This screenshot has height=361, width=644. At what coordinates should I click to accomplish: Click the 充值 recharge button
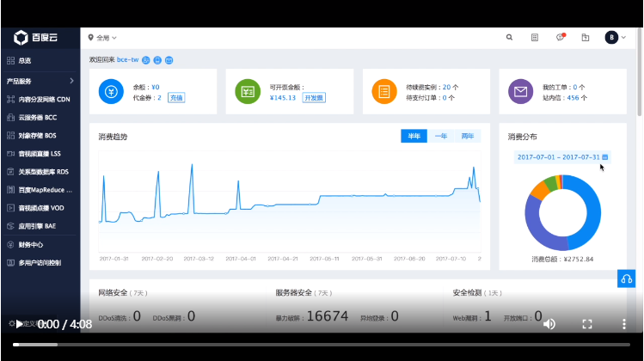coord(176,98)
